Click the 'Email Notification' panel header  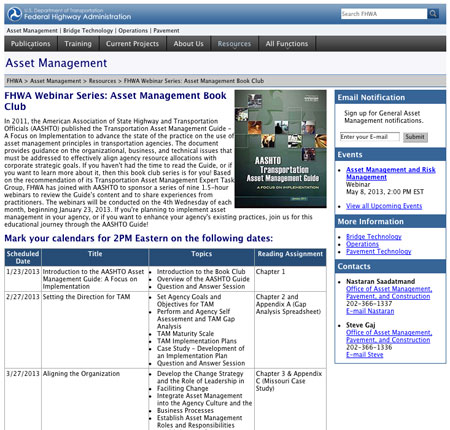[390, 97]
